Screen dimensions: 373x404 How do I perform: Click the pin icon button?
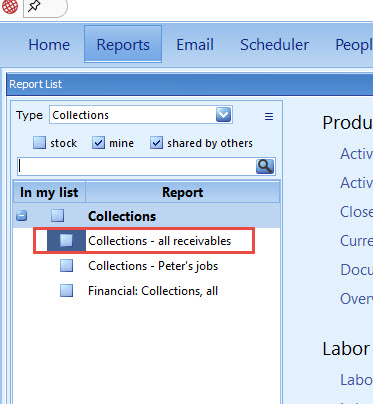click(x=34, y=6)
